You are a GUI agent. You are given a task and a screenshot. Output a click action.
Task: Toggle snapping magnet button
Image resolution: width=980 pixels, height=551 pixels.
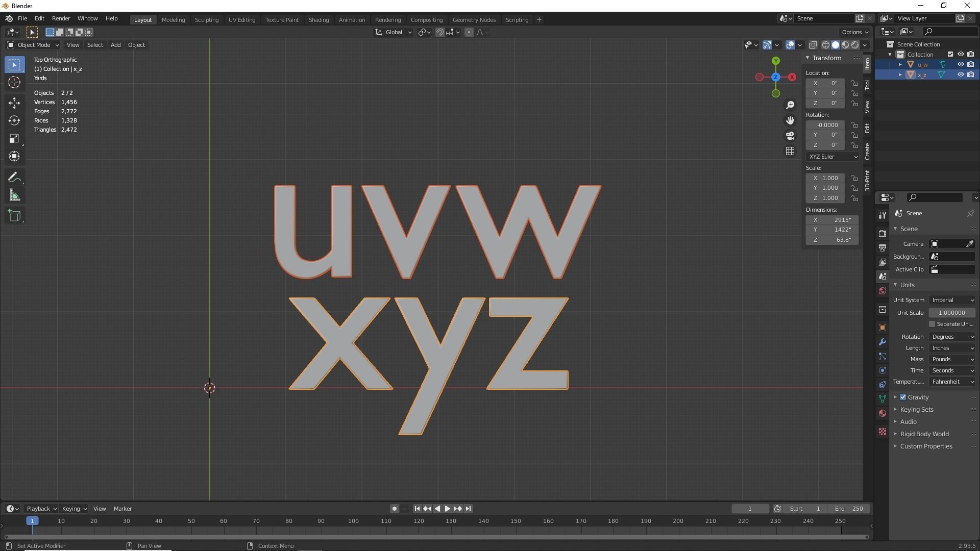(x=439, y=32)
